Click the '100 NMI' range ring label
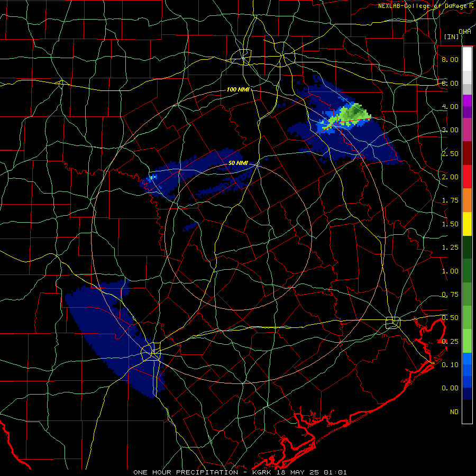The width and height of the screenshot is (476, 476). tap(238, 89)
